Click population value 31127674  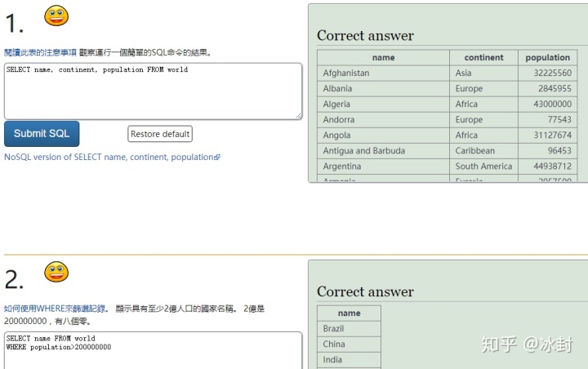tap(547, 136)
